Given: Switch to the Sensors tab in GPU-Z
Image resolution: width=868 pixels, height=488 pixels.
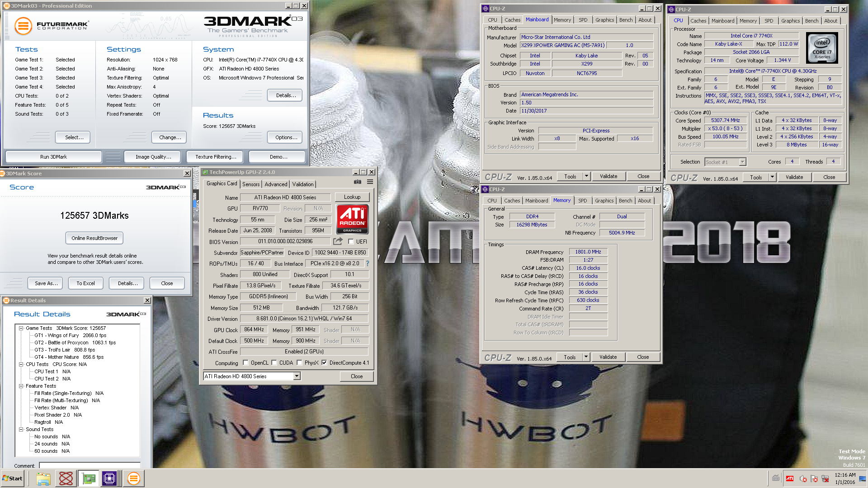Looking at the screenshot, I should pos(251,184).
